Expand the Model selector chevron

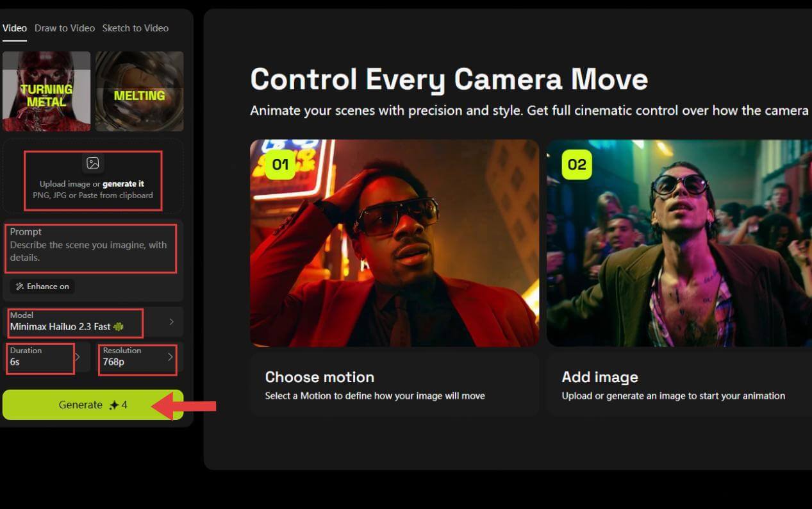(171, 322)
